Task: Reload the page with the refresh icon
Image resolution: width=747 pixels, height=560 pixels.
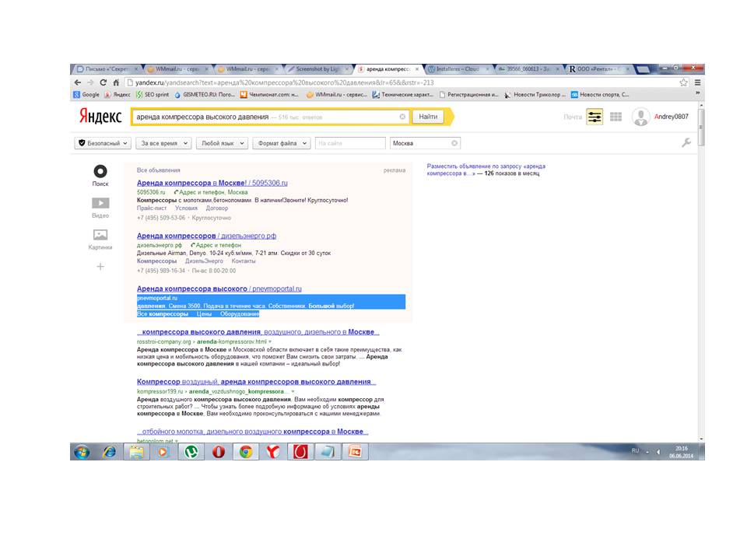Action: point(103,82)
